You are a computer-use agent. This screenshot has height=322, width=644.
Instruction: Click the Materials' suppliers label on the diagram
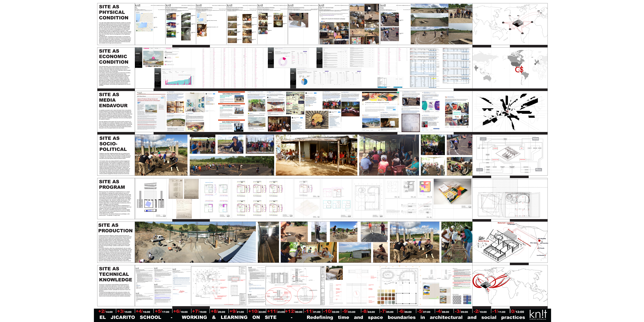(506, 223)
